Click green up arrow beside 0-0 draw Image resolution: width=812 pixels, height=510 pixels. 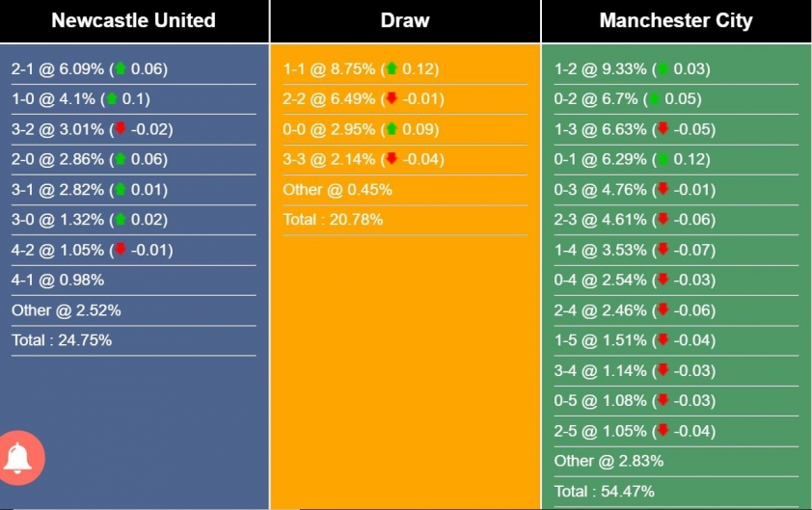tap(392, 129)
